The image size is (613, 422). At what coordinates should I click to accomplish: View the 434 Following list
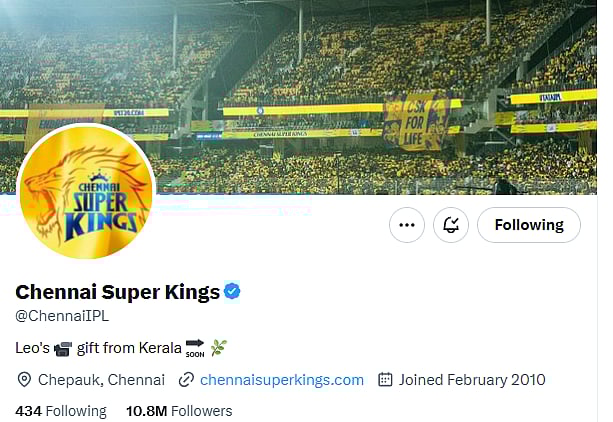[x=61, y=411]
